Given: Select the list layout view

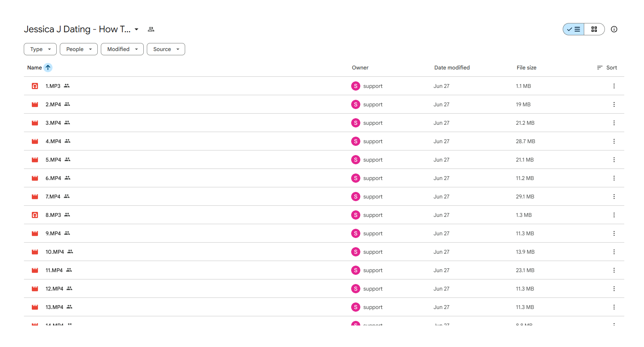Looking at the screenshot, I should (573, 29).
